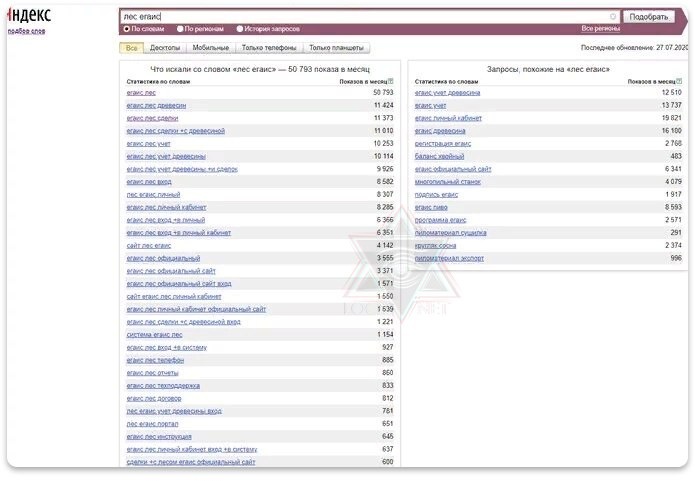Open 'егаис лес древесин' query link
Image resolution: width=700 pixels, height=481 pixels.
[x=156, y=106]
